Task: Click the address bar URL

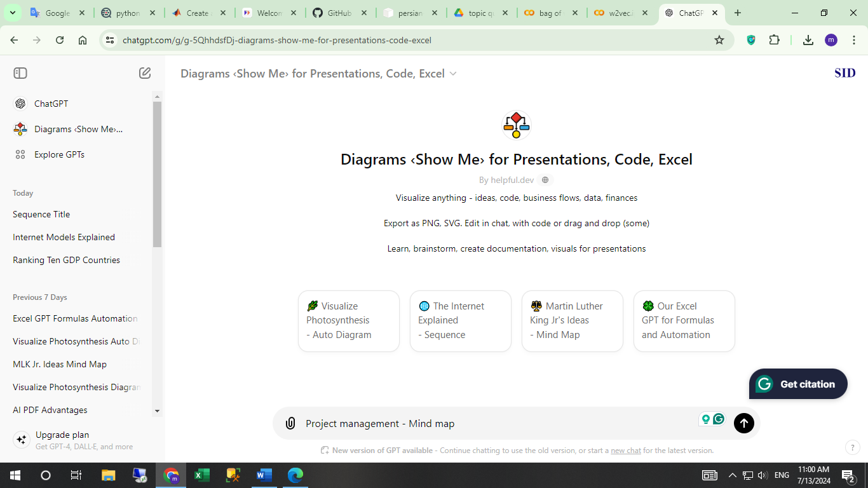Action: tap(277, 40)
